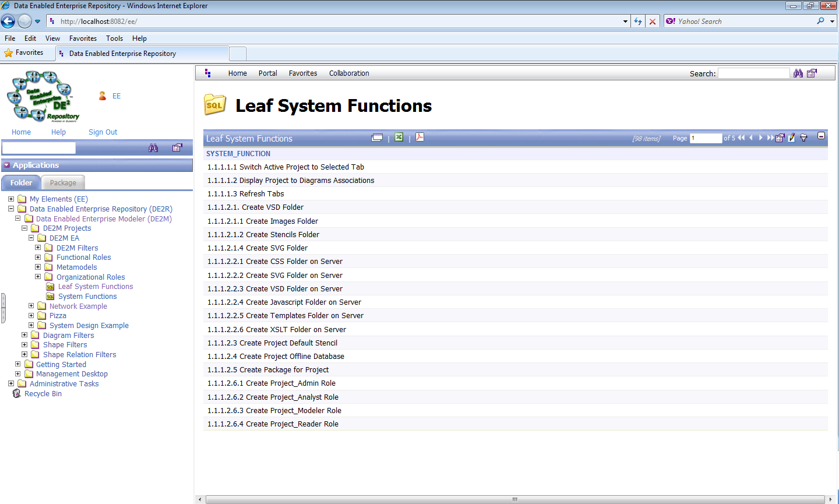Open Management Desktop folder link

pyautogui.click(x=72, y=374)
